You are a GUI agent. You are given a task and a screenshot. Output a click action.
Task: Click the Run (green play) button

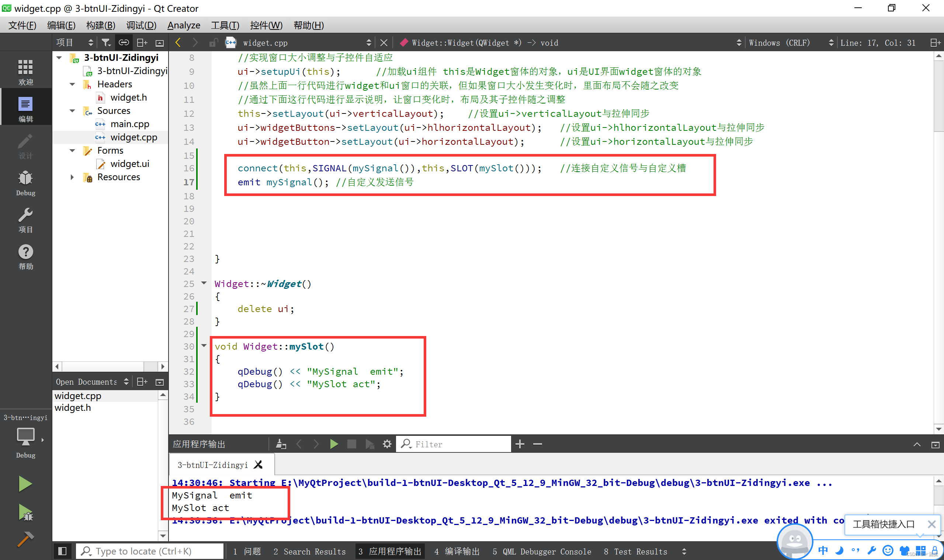click(24, 483)
